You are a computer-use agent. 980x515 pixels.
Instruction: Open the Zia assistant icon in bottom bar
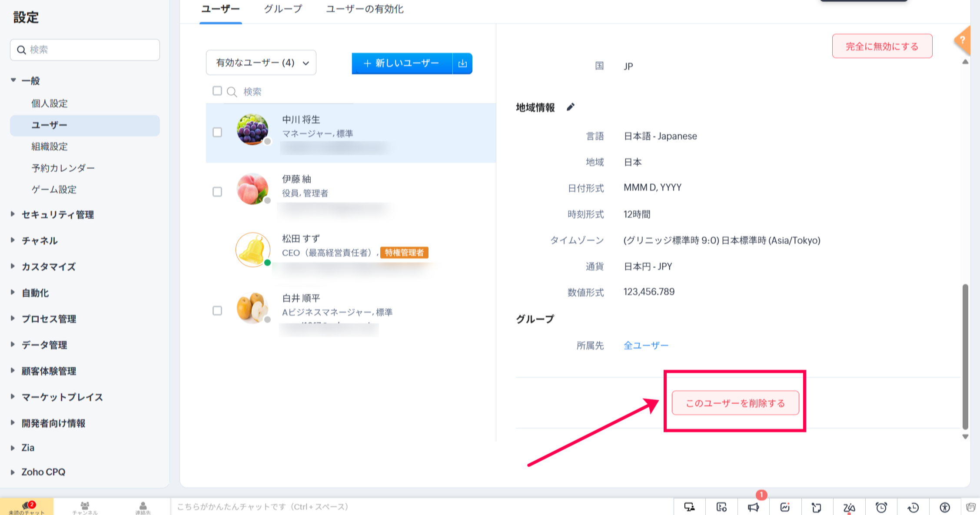pyautogui.click(x=849, y=507)
